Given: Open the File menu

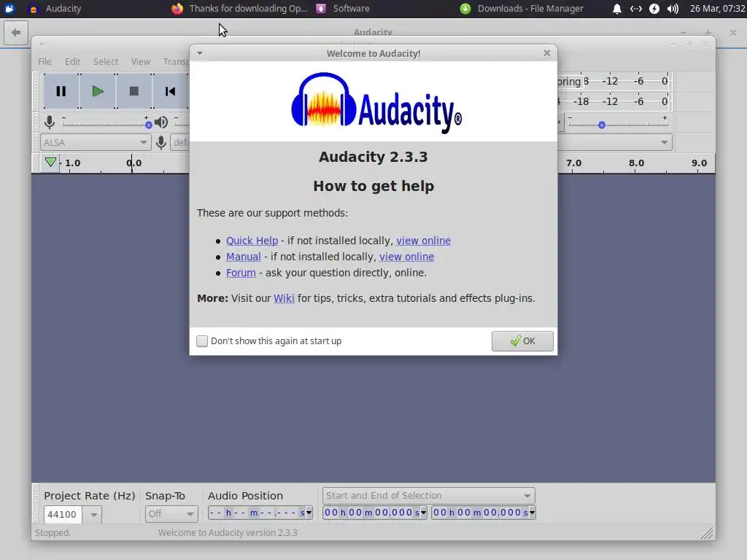Looking at the screenshot, I should (x=44, y=61).
